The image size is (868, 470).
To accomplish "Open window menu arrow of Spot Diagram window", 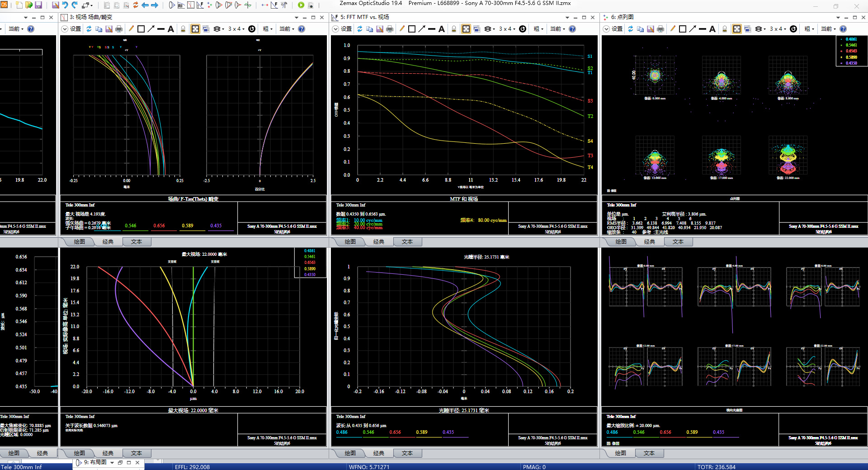I will point(838,17).
